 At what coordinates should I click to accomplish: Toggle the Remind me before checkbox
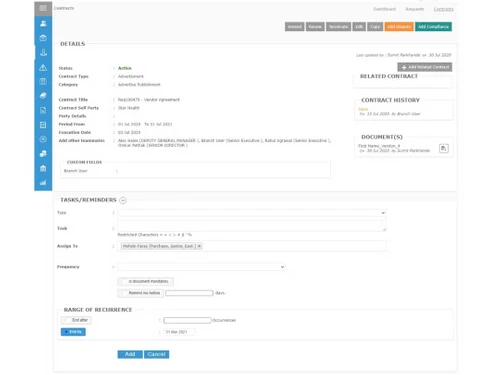pos(140,293)
